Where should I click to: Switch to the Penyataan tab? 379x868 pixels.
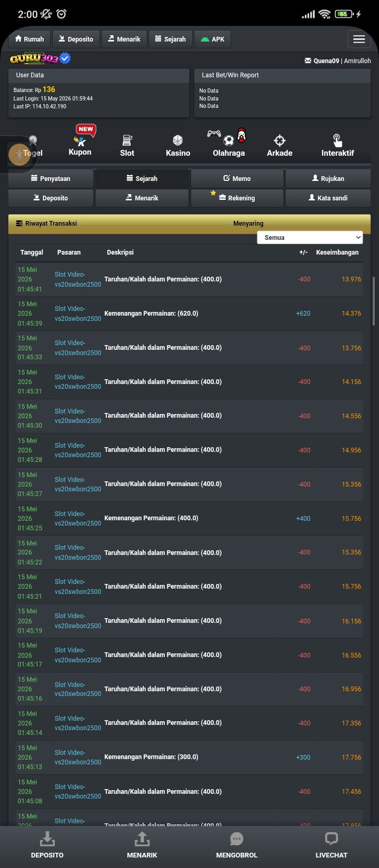[51, 179]
